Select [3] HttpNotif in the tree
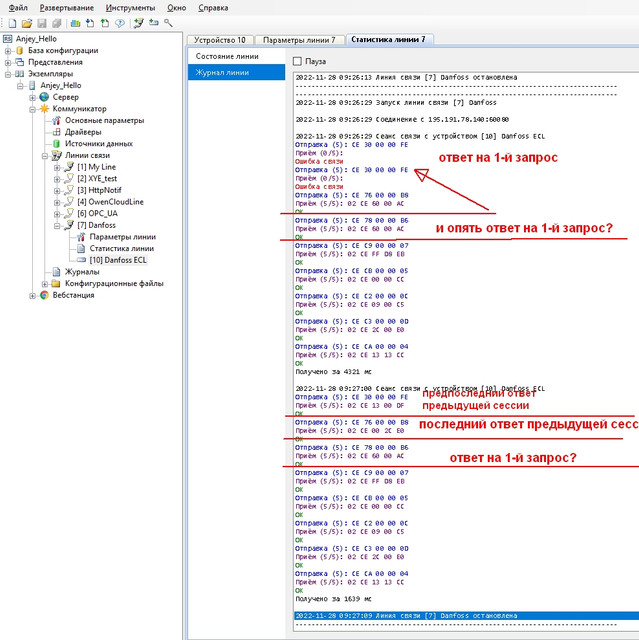The image size is (639, 640). pos(99,190)
